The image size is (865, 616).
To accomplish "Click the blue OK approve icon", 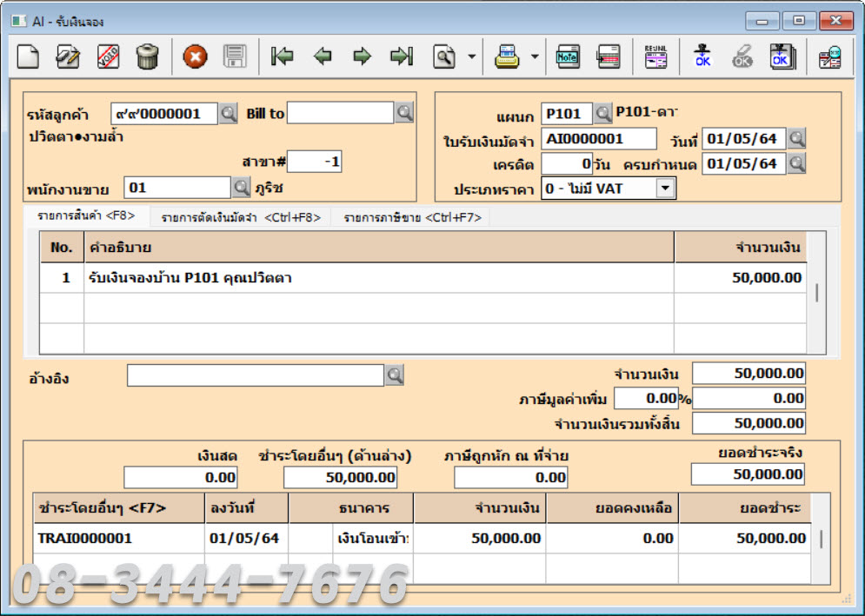I will 702,56.
